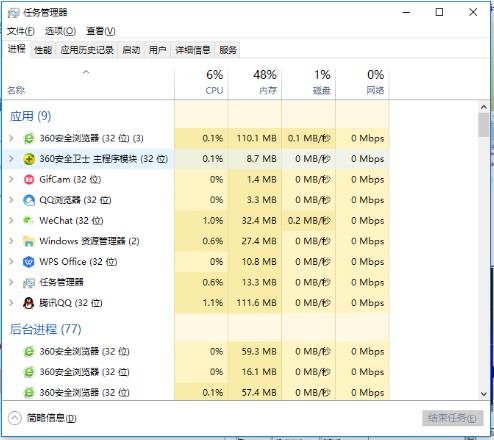Click the vertical scrollbar thumb
Screen dimensions: 494x440
tap(484, 125)
